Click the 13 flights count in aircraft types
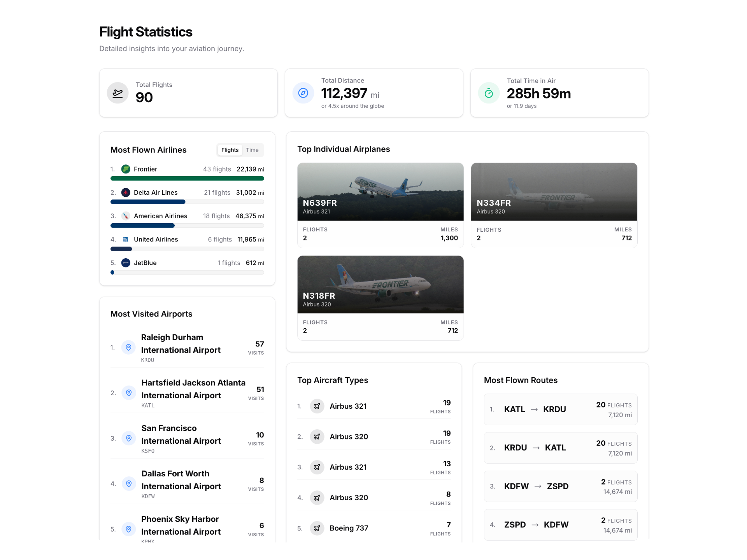747x560 pixels. tap(447, 464)
